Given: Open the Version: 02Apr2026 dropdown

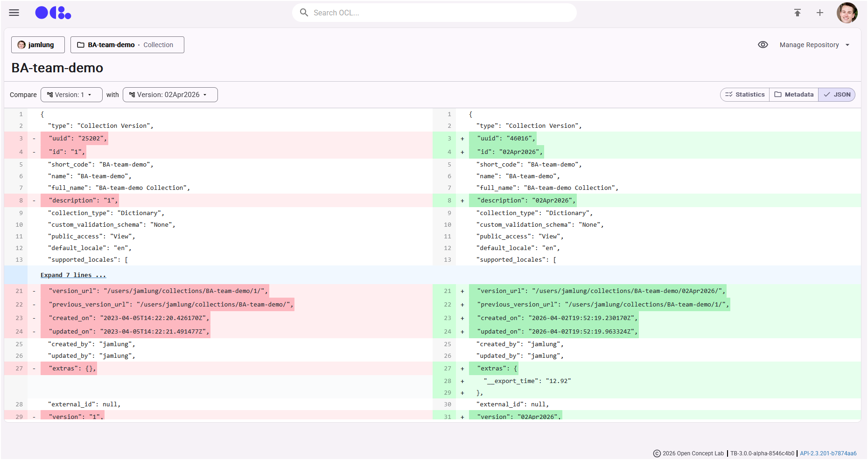Looking at the screenshot, I should coord(170,95).
